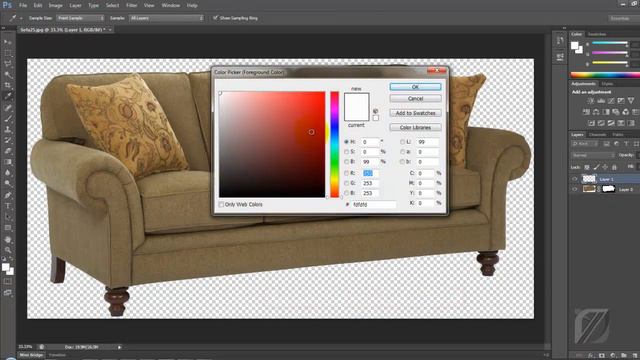Hide Layer 1 with its eye icon
The height and width of the screenshot is (360, 640).
[575, 179]
